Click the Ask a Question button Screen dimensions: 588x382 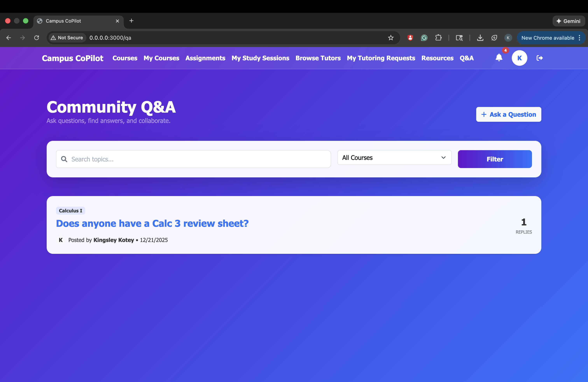(508, 114)
